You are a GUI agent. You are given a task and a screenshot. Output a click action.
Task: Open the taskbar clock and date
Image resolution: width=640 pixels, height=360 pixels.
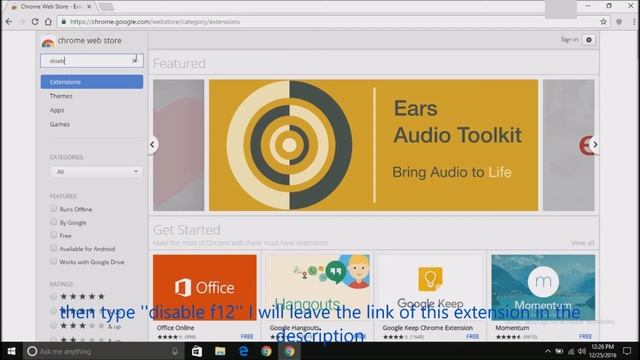click(603, 351)
